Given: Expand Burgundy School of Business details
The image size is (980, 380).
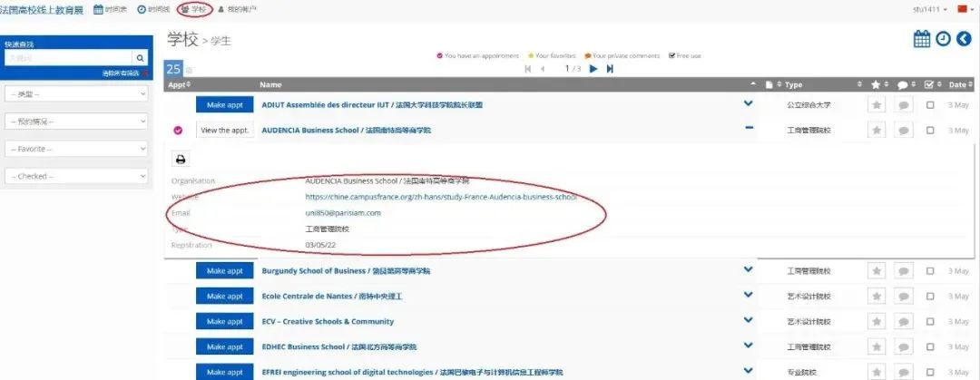Looking at the screenshot, I should click(x=748, y=269).
